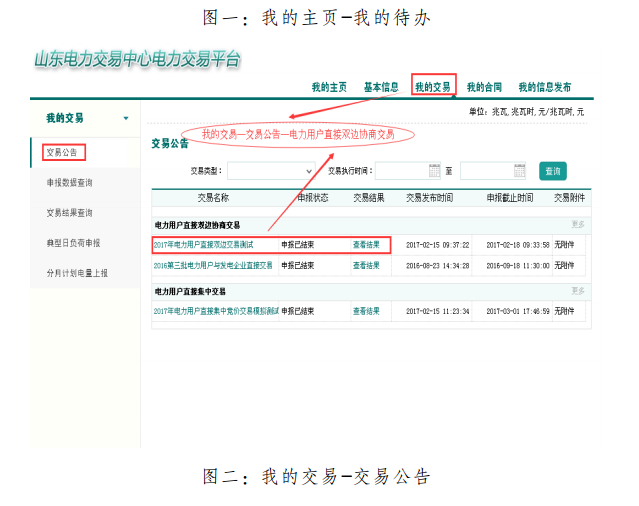Image resolution: width=639 pixels, height=506 pixels.
Task: Select 交易公告 in the sidebar
Action: [x=62, y=153]
